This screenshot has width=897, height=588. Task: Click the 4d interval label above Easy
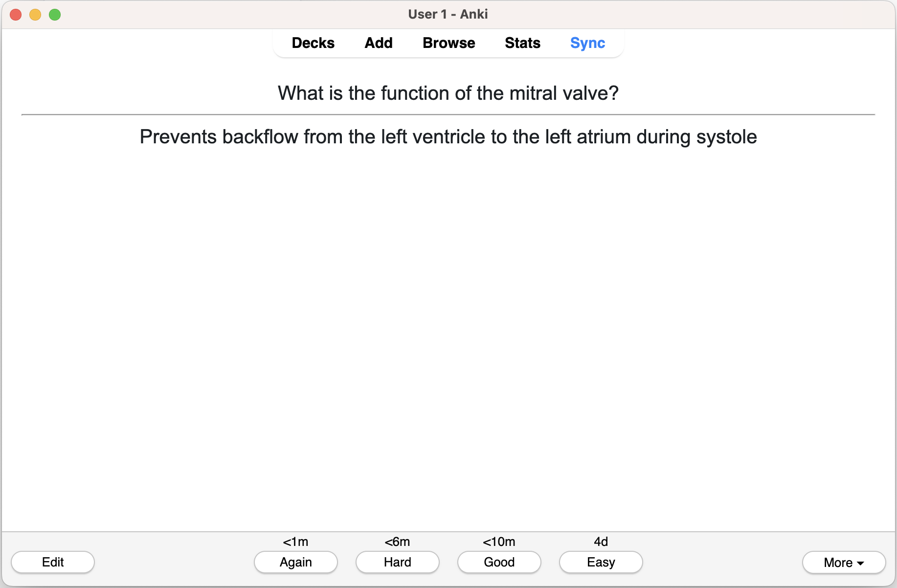point(601,542)
